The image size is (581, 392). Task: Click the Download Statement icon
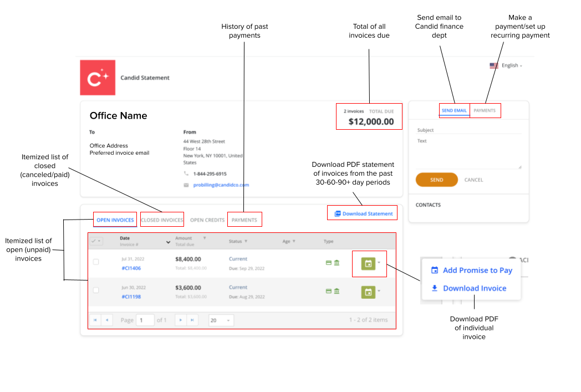pyautogui.click(x=338, y=213)
